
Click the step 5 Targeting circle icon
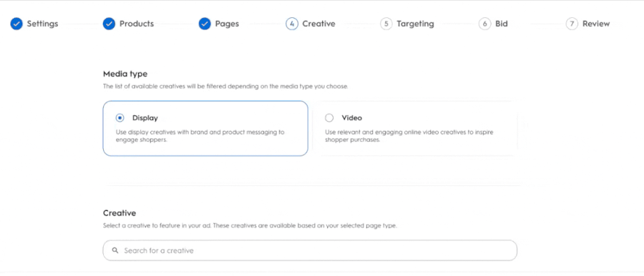tap(386, 24)
